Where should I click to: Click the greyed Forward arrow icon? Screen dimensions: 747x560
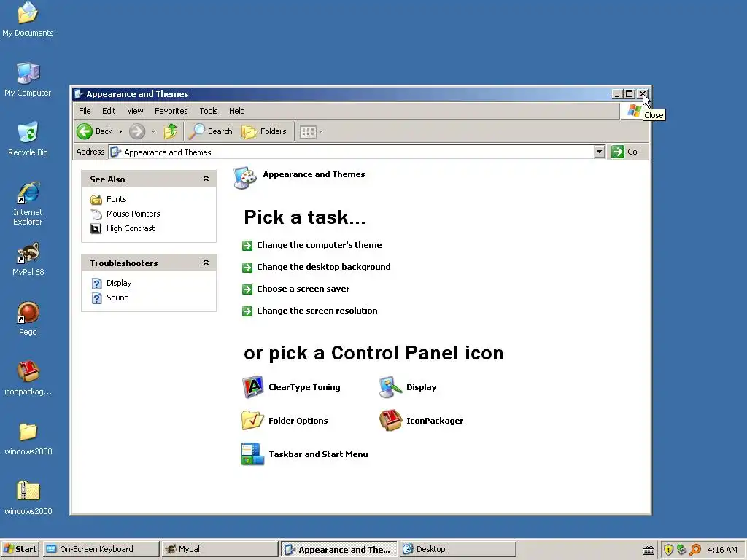[x=137, y=131]
